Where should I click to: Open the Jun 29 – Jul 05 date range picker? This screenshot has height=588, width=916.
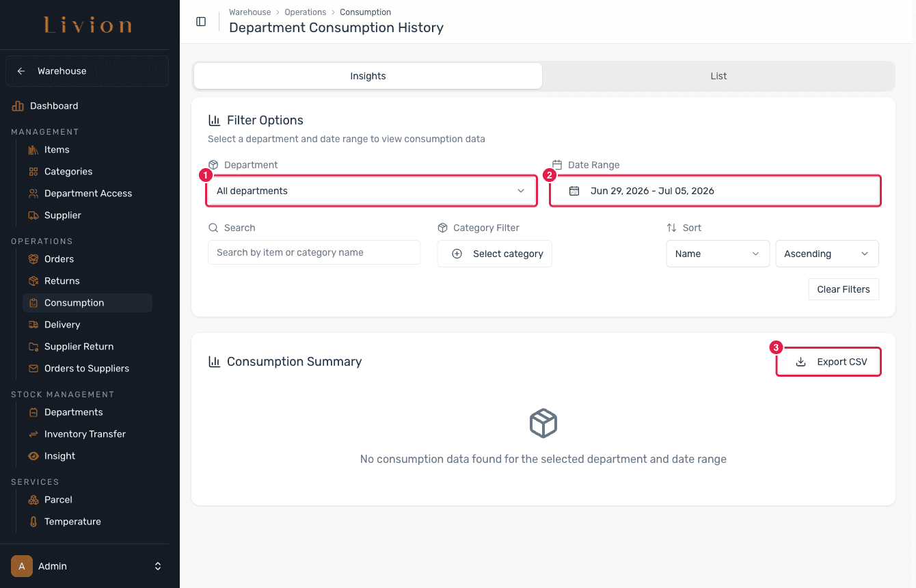click(716, 191)
